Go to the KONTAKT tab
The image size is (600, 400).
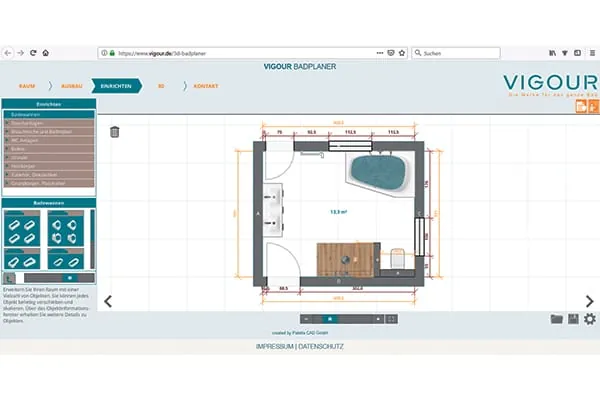click(x=205, y=86)
